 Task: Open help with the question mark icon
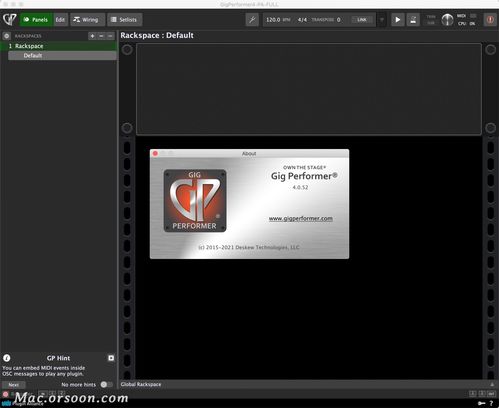[491, 403]
